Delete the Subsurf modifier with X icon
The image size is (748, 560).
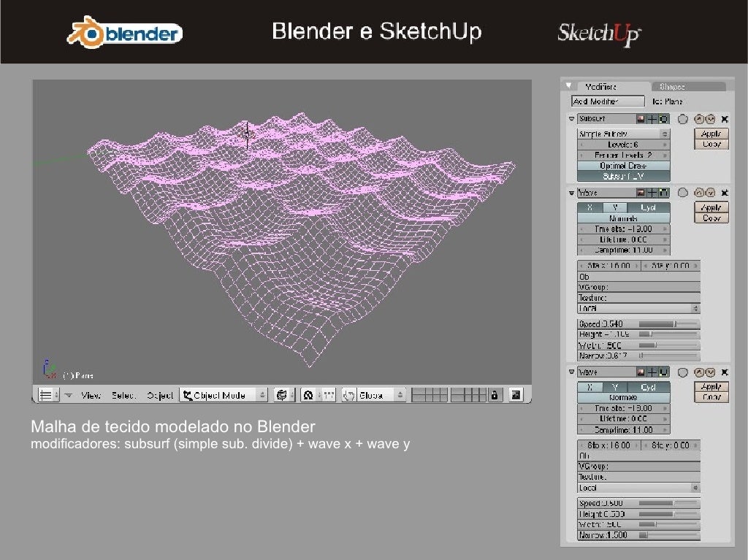[x=725, y=119]
